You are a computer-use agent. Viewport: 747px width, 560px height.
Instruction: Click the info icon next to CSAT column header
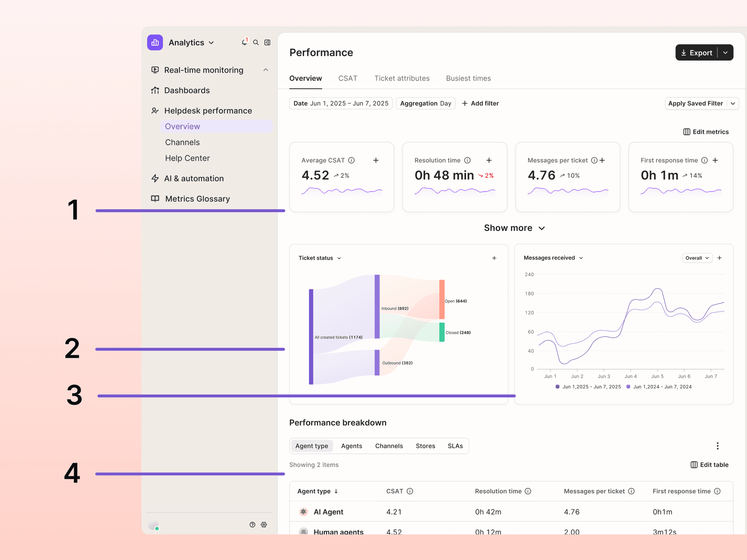pos(410,491)
